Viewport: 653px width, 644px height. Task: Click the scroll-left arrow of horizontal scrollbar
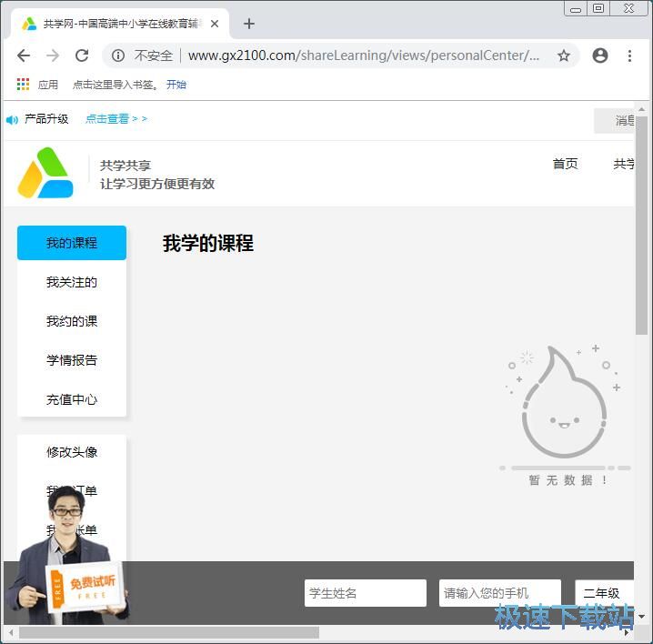tap(11, 633)
